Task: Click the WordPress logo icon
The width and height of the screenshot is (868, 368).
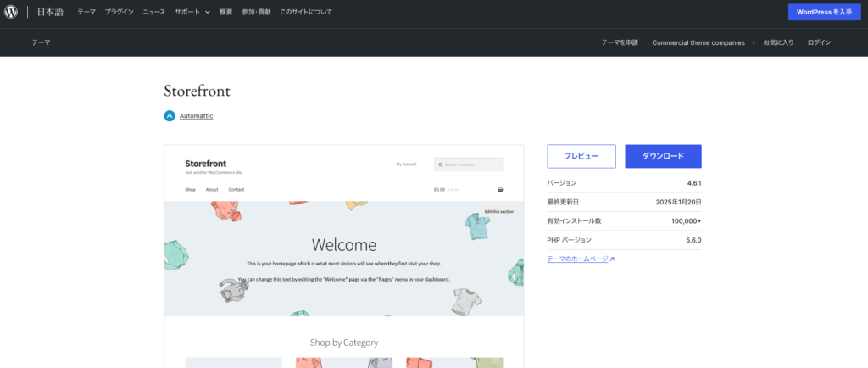Action: tap(11, 12)
